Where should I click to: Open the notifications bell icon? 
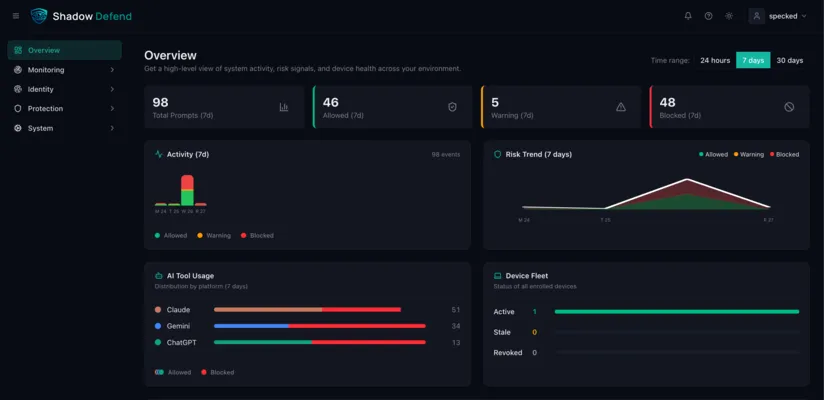click(x=688, y=16)
